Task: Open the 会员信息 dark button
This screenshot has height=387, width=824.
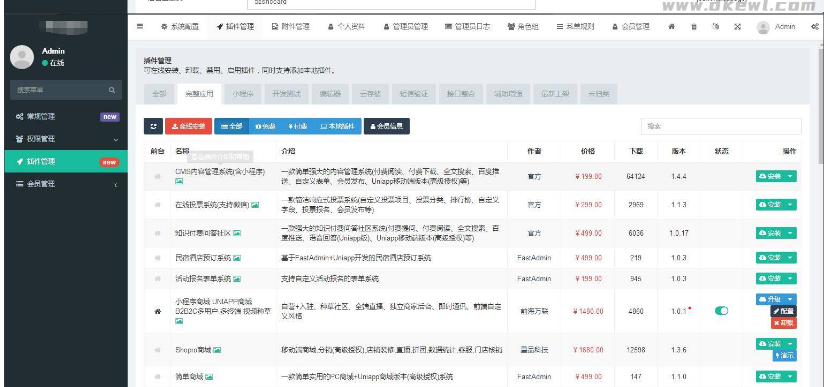Action: (x=387, y=126)
